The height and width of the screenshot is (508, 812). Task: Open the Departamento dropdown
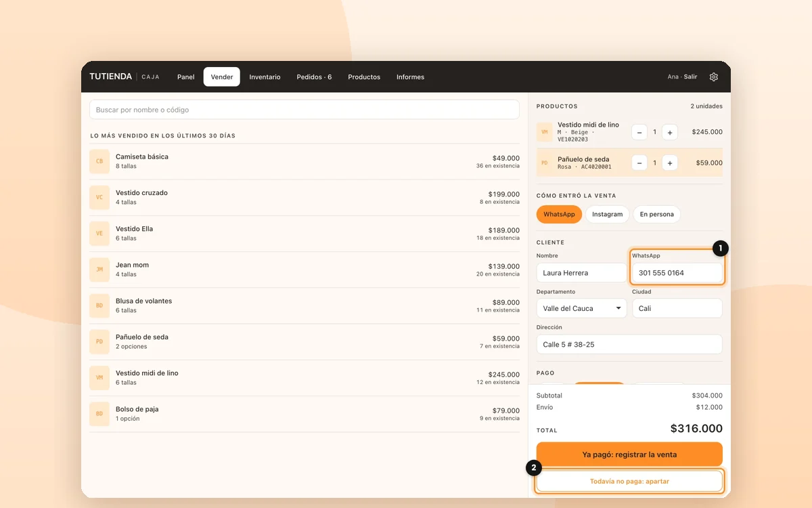[582, 308]
